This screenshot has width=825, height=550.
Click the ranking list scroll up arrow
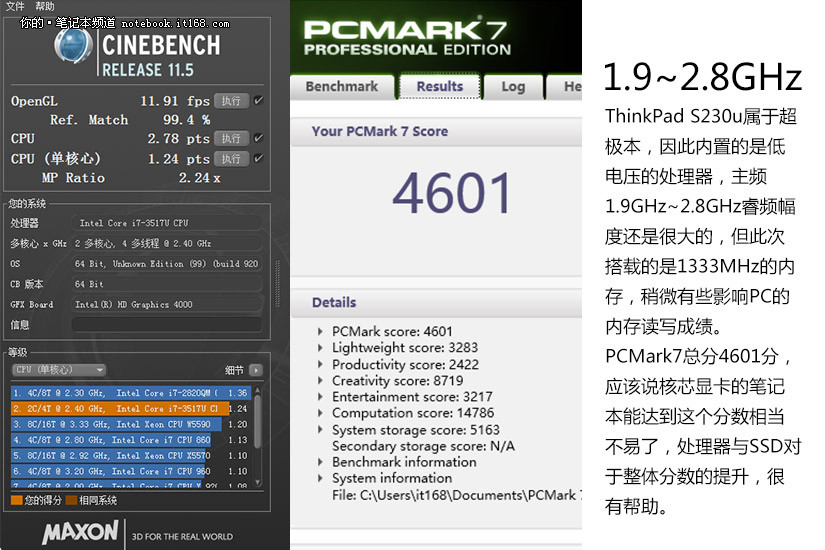pyautogui.click(x=258, y=390)
